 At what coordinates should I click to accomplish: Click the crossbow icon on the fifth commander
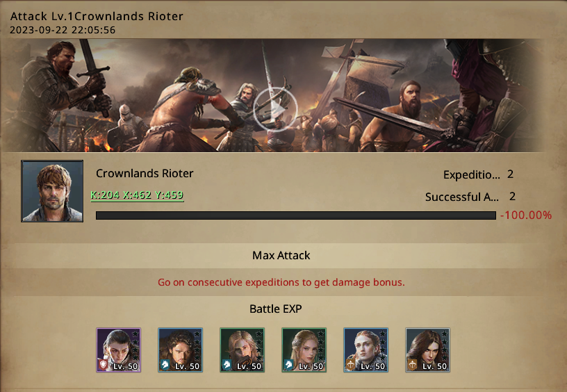click(350, 364)
